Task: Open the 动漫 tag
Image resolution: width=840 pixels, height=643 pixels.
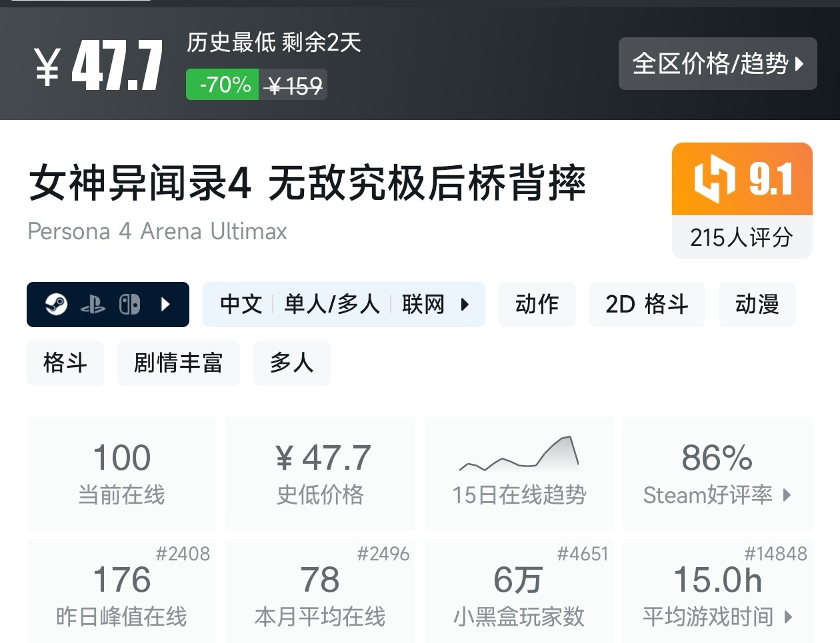Action: [x=757, y=305]
